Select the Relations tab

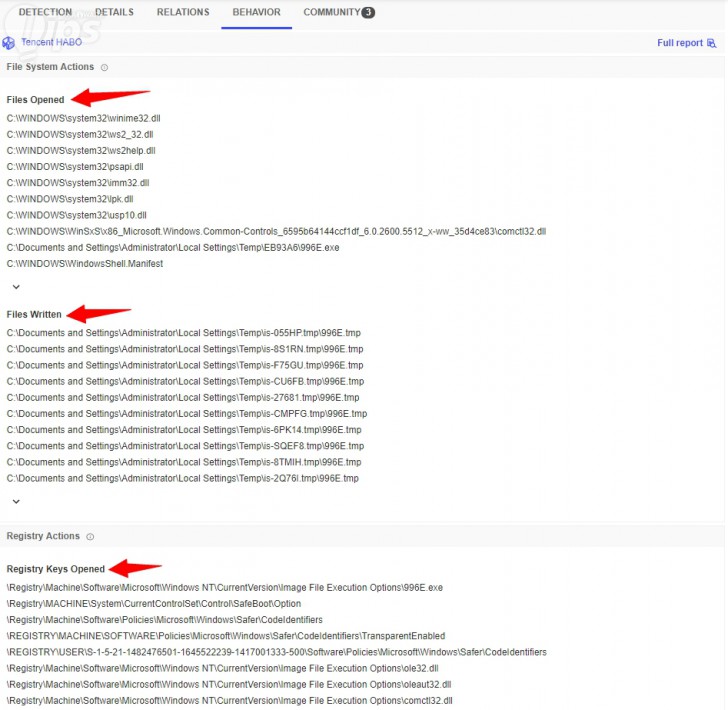pos(183,12)
